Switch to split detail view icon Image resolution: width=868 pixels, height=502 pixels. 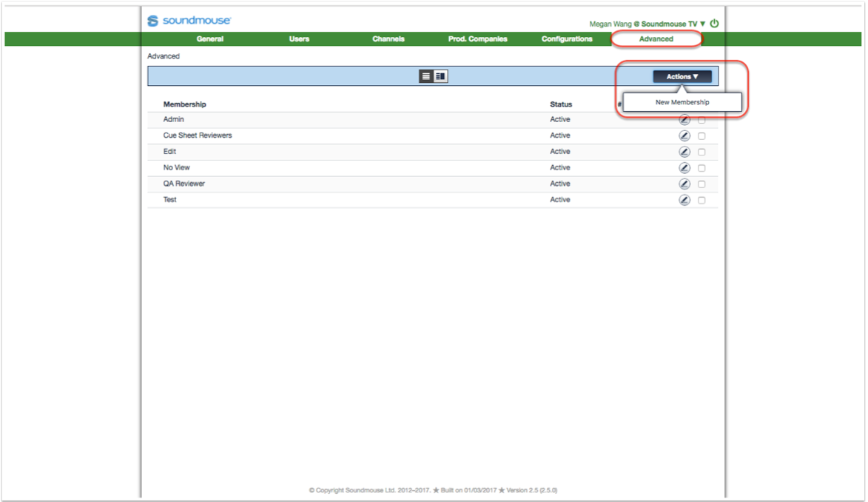click(x=440, y=76)
